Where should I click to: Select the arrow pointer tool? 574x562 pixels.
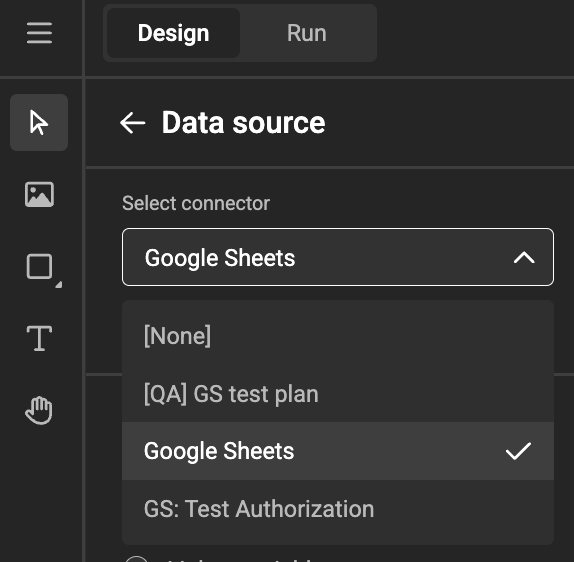click(39, 123)
